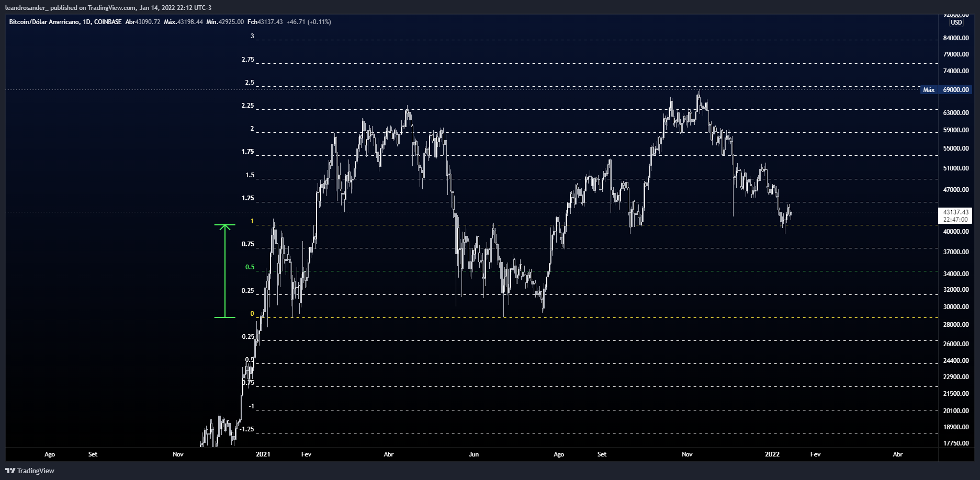Select the Fibonacci level label -1.25
980x480 pixels.
[247, 429]
